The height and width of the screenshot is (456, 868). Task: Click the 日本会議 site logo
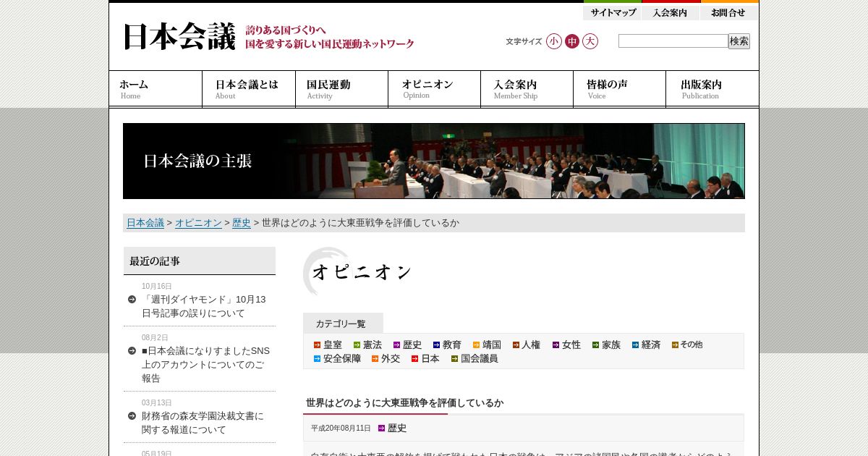[x=179, y=37]
